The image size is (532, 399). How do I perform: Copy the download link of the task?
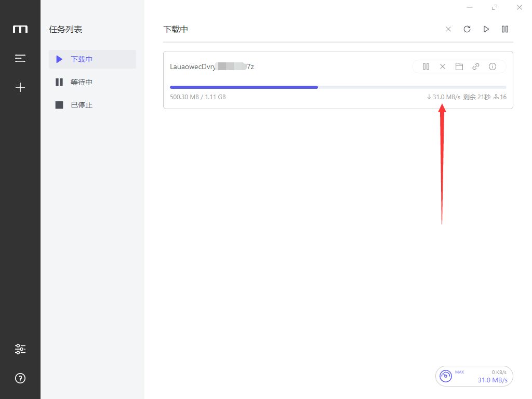476,66
